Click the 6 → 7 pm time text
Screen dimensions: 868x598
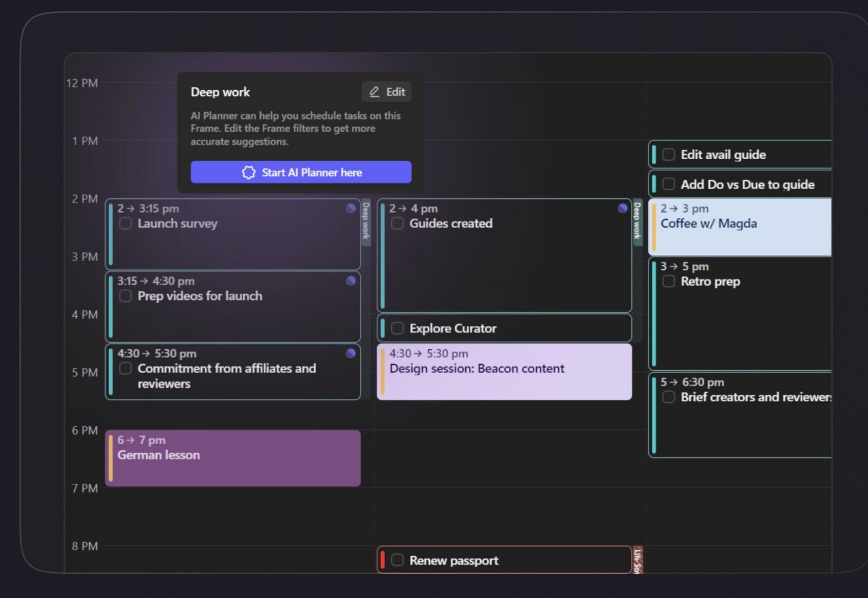141,440
